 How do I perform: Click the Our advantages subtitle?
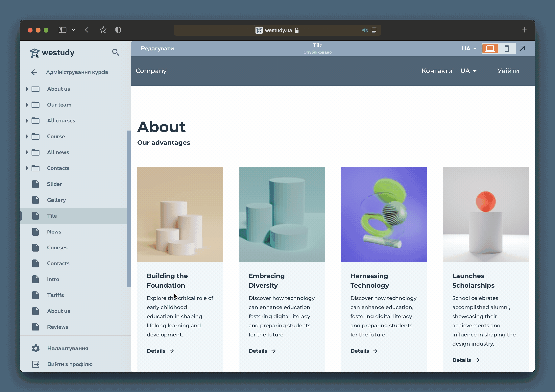coord(164,143)
